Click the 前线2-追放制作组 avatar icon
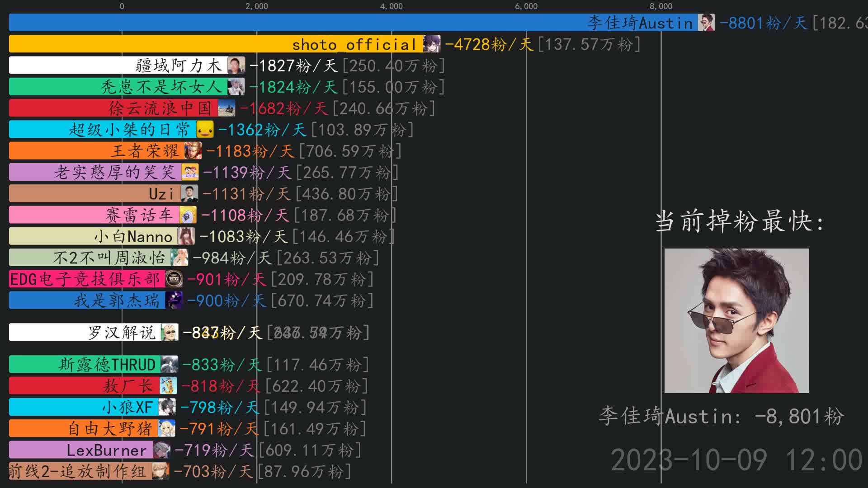 tap(160, 471)
